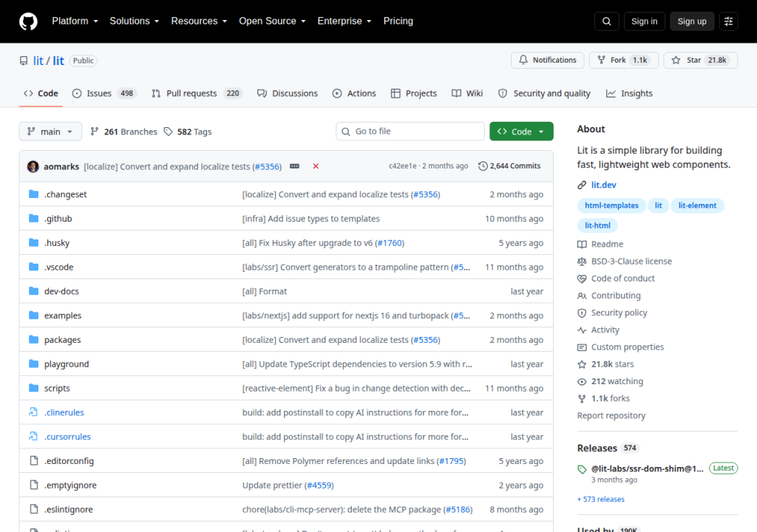The image size is (757, 532).
Task: Click the Activity pulse icon
Action: [x=582, y=330]
